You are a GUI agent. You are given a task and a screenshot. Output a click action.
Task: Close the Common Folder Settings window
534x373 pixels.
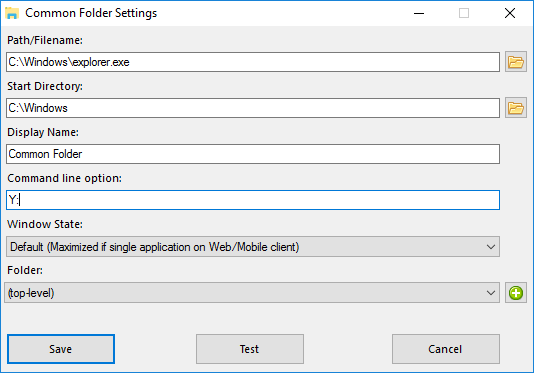pos(510,13)
